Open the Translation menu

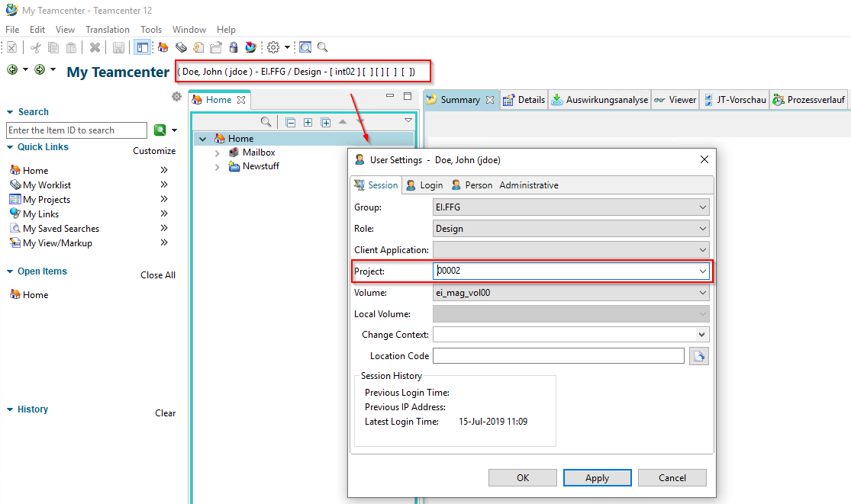(107, 30)
